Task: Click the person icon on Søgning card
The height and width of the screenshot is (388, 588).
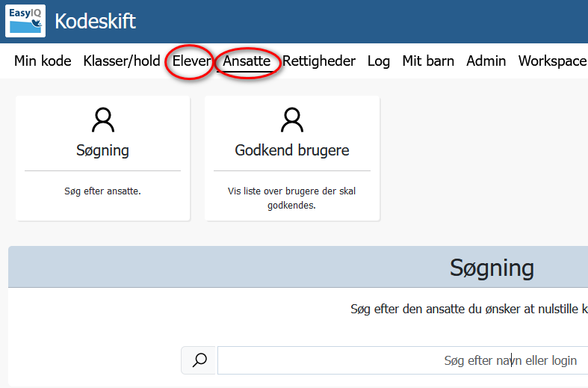Action: coord(103,120)
